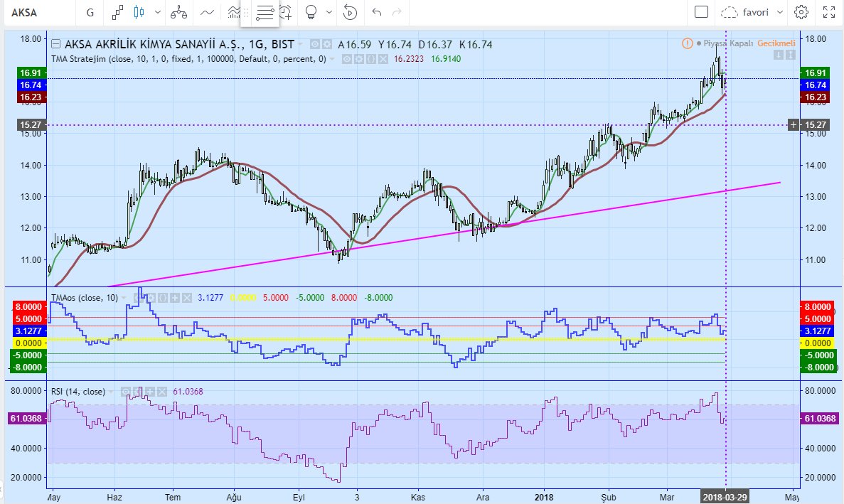This screenshot has height=504, width=844.
Task: Open the AKSA main series settings gear
Action: (327, 44)
